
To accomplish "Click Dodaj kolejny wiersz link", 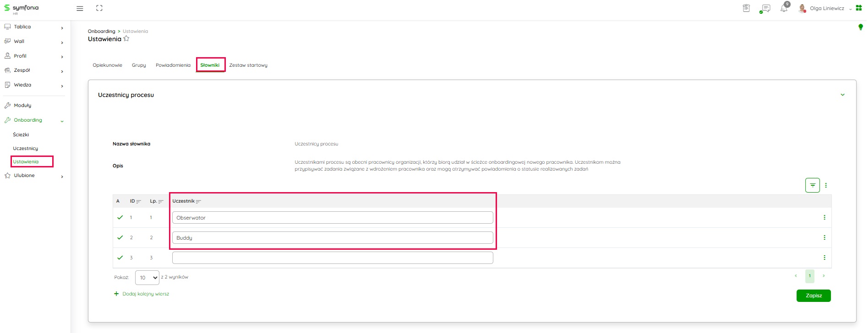I will [145, 294].
